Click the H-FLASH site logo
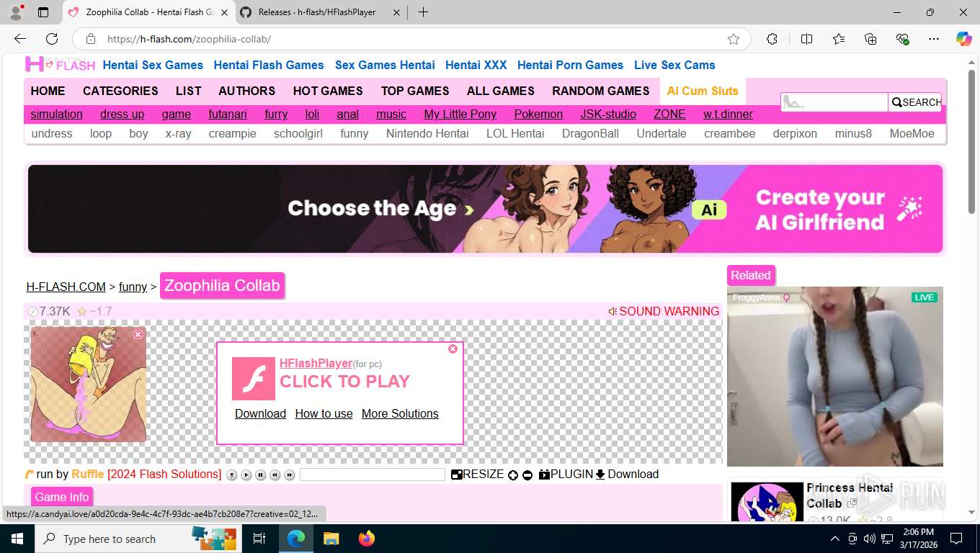The height and width of the screenshot is (553, 980). point(61,65)
